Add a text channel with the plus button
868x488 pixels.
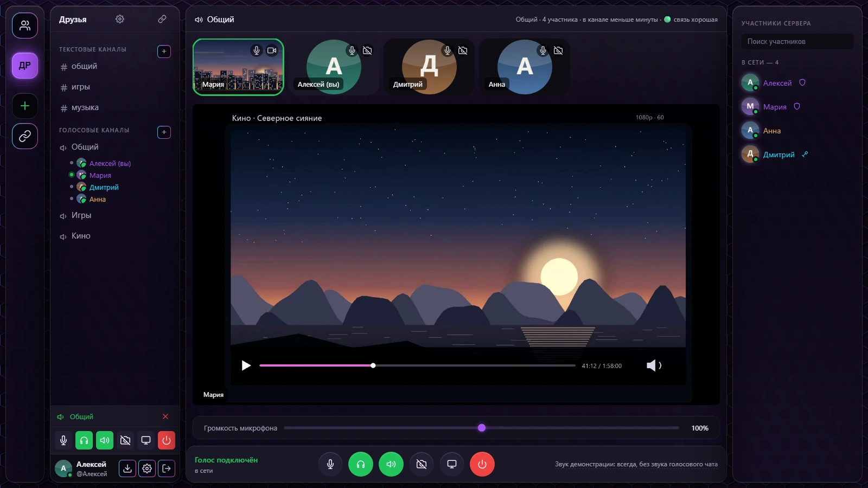pyautogui.click(x=164, y=51)
